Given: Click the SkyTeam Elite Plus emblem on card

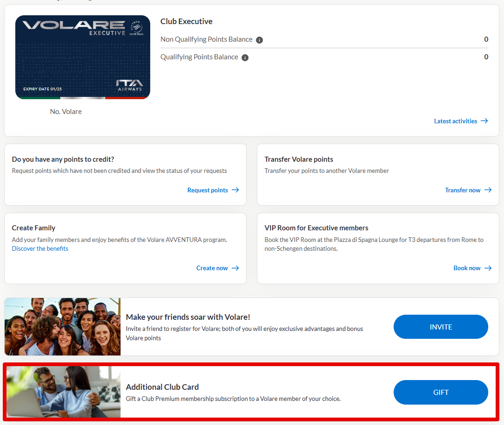Looking at the screenshot, I should tap(137, 28).
